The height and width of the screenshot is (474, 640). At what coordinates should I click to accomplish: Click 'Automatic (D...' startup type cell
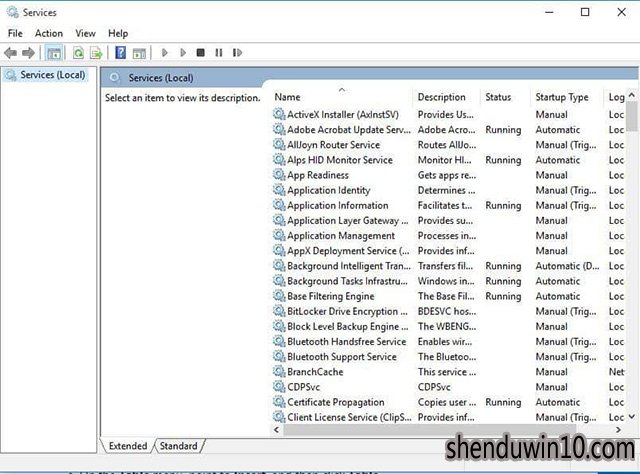(x=567, y=266)
